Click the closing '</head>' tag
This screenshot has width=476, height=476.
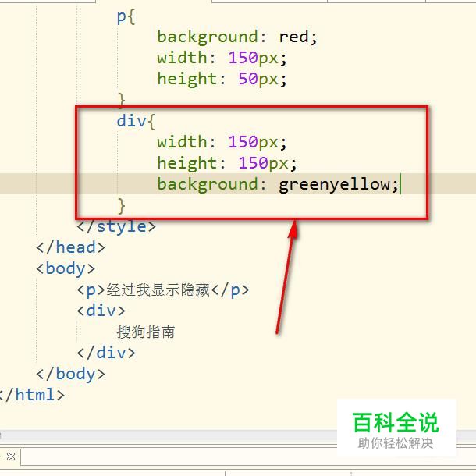click(x=71, y=247)
